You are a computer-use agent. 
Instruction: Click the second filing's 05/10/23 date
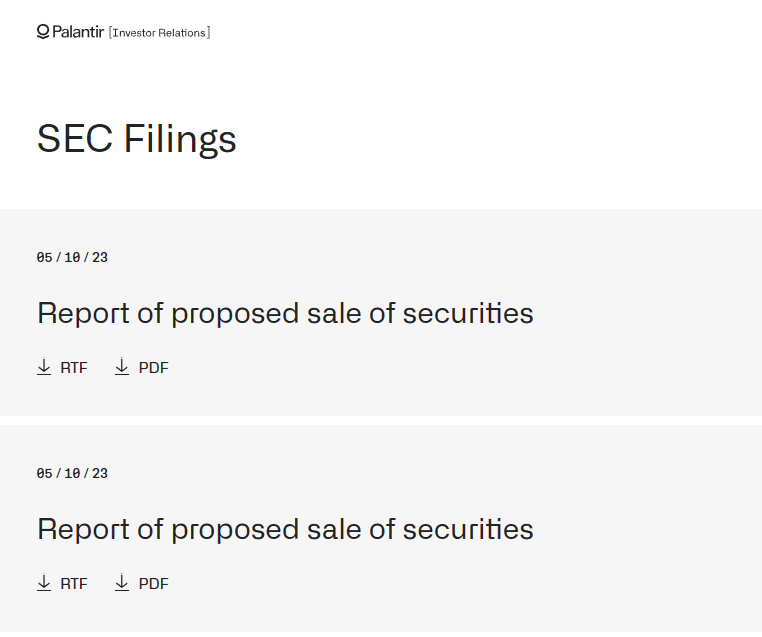72,474
